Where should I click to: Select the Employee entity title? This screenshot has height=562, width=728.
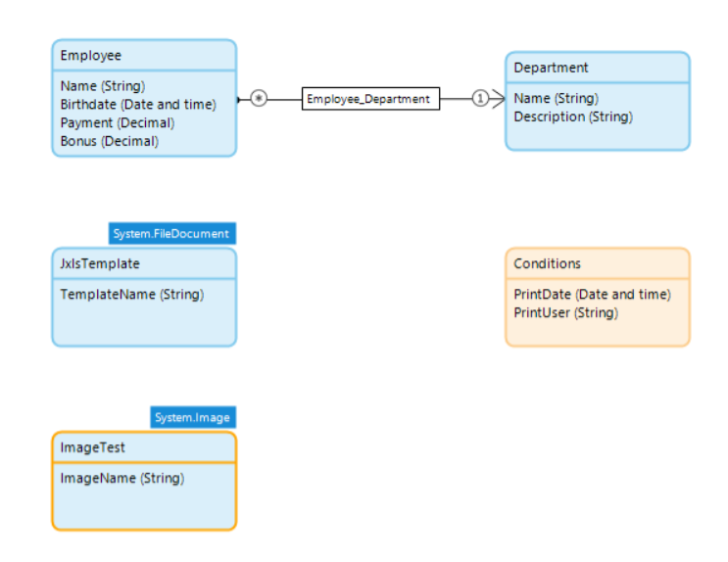pos(91,56)
